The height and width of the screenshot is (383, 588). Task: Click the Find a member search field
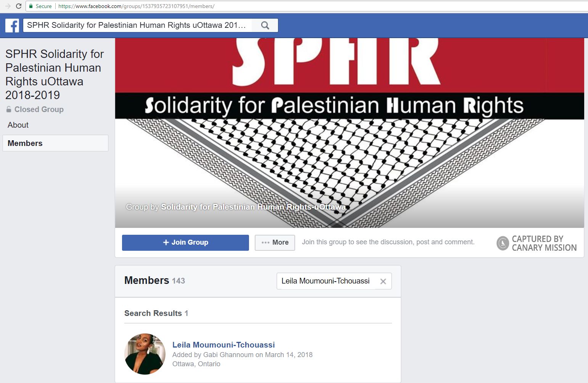(x=328, y=281)
